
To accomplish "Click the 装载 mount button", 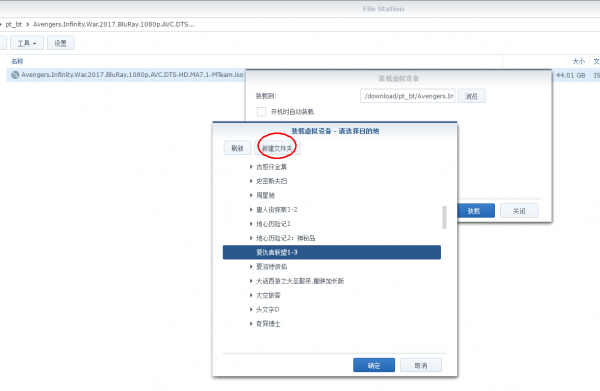I will (x=476, y=211).
